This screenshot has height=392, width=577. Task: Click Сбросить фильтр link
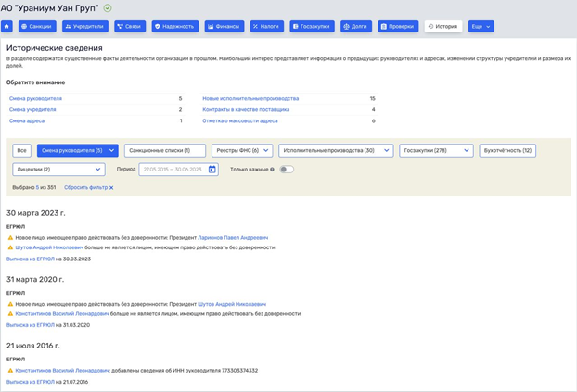(85, 187)
